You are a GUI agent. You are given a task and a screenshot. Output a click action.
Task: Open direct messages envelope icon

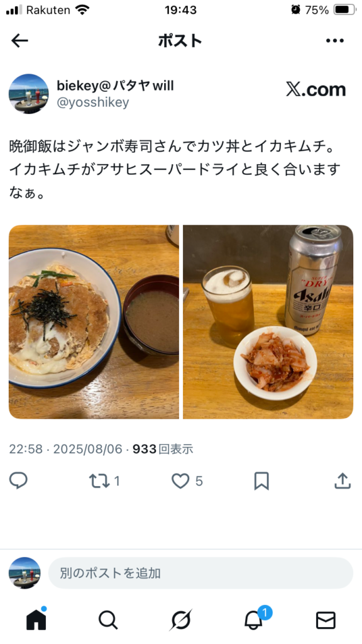point(326,620)
